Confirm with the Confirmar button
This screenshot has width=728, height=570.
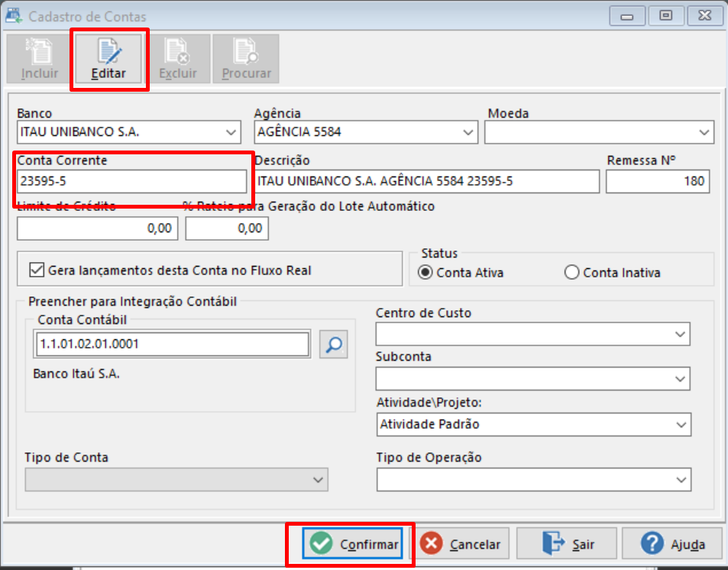tap(352, 543)
